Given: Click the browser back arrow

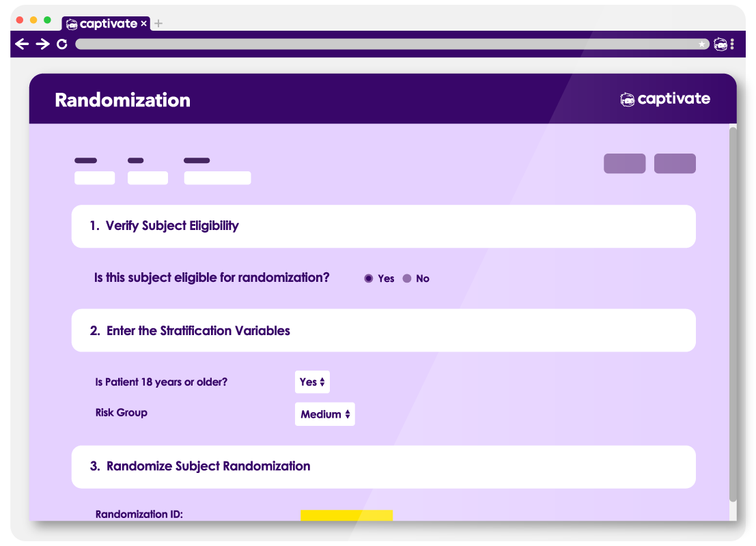Looking at the screenshot, I should pyautogui.click(x=22, y=44).
